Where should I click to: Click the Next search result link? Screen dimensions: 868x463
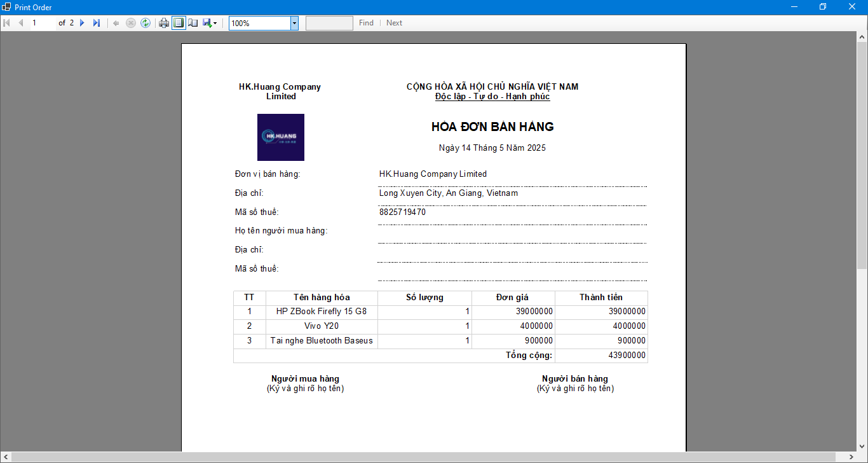[x=394, y=23]
